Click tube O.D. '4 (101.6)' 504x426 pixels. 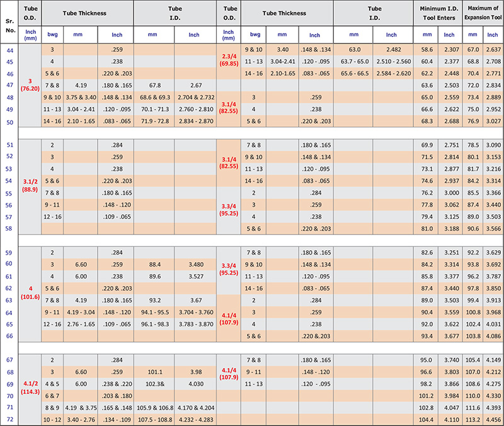30,292
